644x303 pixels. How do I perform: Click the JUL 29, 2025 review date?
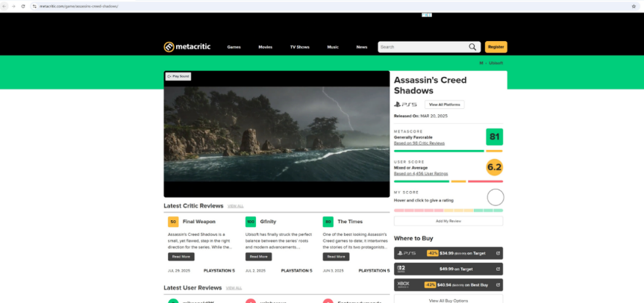tap(178, 271)
